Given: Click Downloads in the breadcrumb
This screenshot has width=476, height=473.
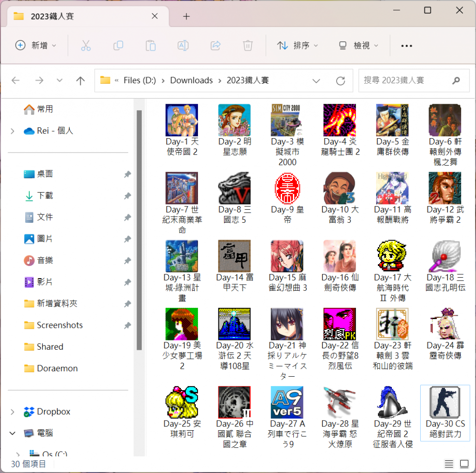Looking at the screenshot, I should [x=191, y=80].
